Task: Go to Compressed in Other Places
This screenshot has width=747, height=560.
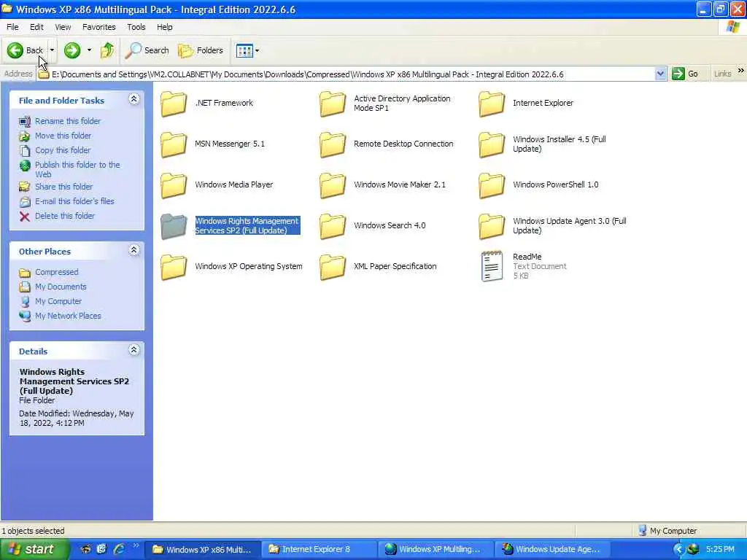Action: point(57,272)
